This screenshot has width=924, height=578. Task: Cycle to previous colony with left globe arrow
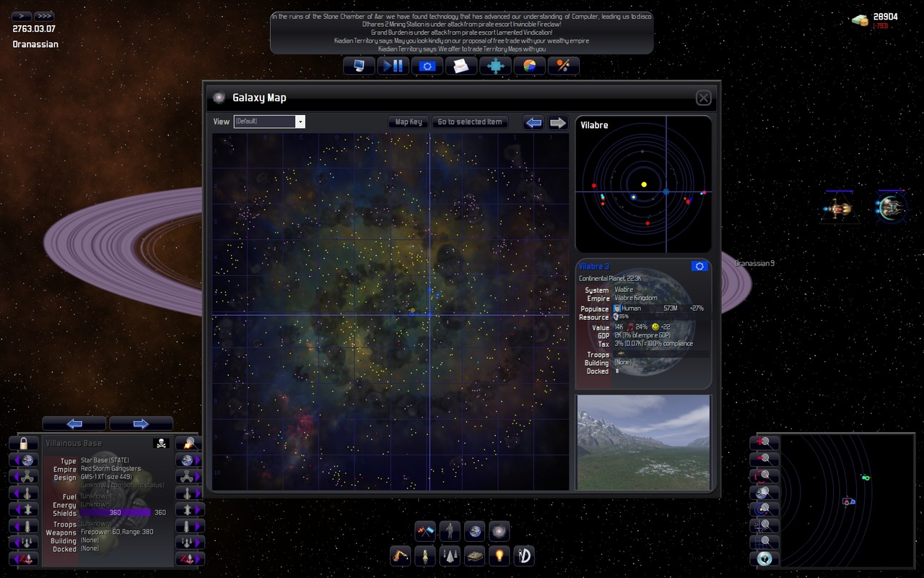pyautogui.click(x=24, y=460)
